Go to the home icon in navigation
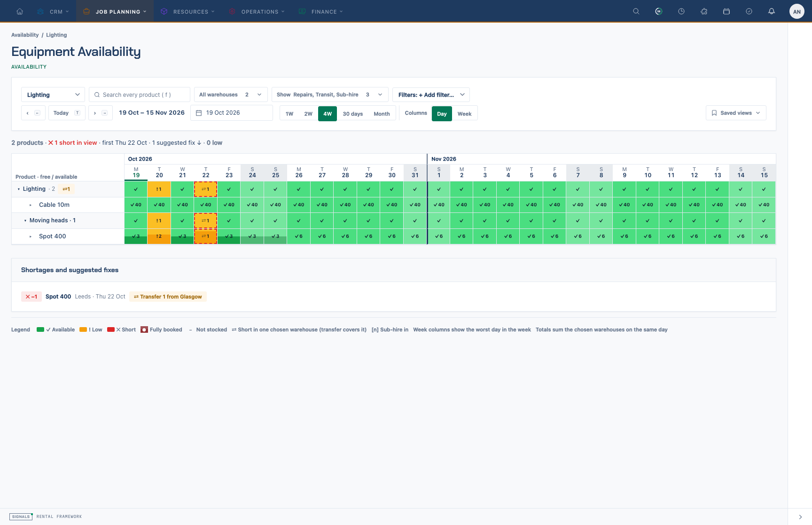 (x=20, y=11)
